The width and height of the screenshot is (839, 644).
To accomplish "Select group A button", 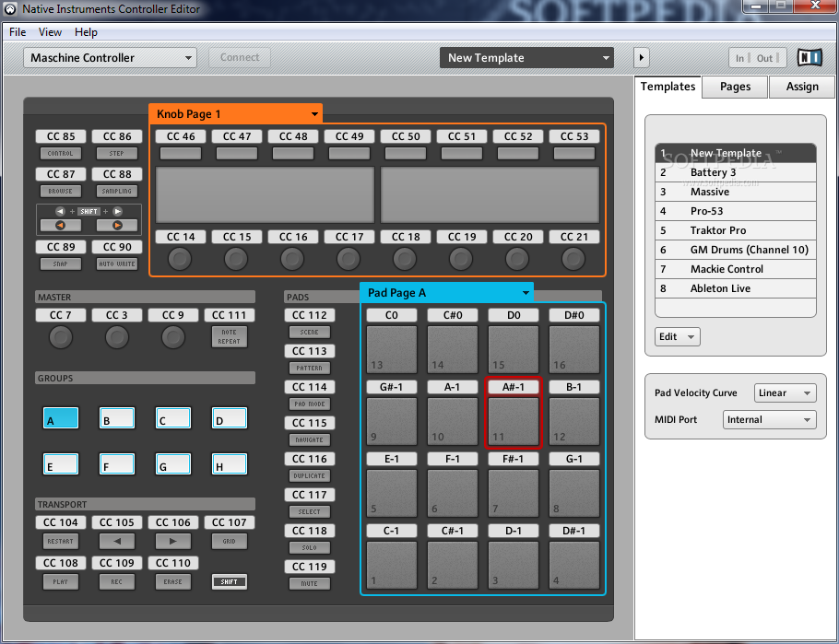I will pos(61,417).
